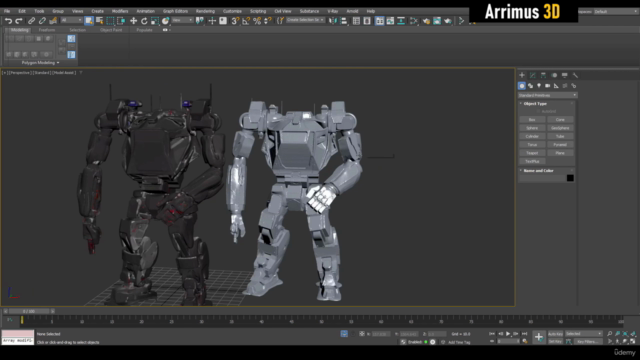Open the Hierarchy tab in the command panel
Viewport: 640px width, 360px height.
click(x=543, y=75)
